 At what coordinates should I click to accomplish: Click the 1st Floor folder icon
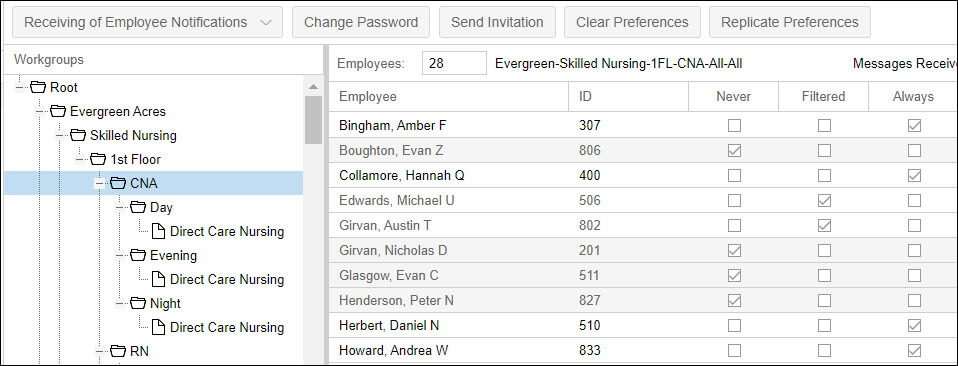(x=98, y=159)
